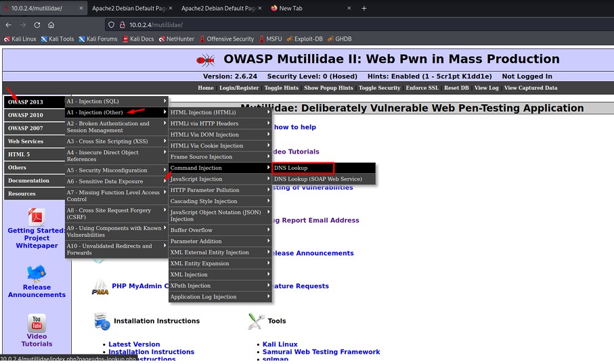Select XML External Entity Injection item
The width and height of the screenshot is (614, 364).
220,252
